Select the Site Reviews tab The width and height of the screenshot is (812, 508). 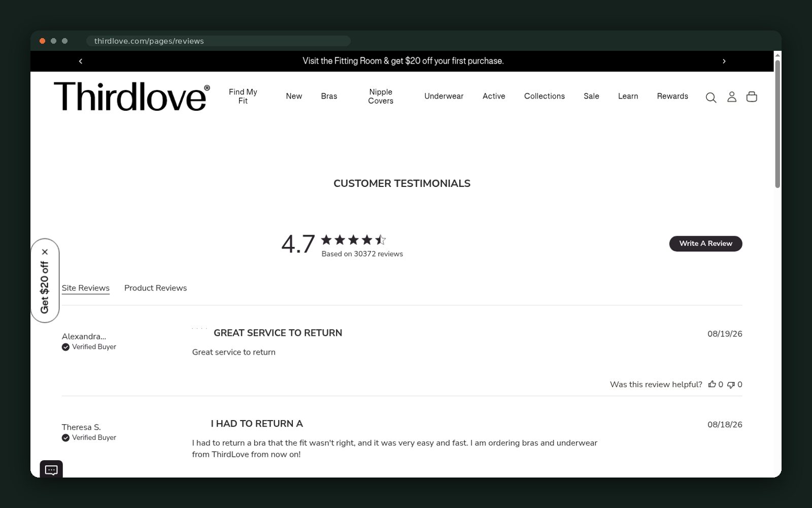coord(86,288)
